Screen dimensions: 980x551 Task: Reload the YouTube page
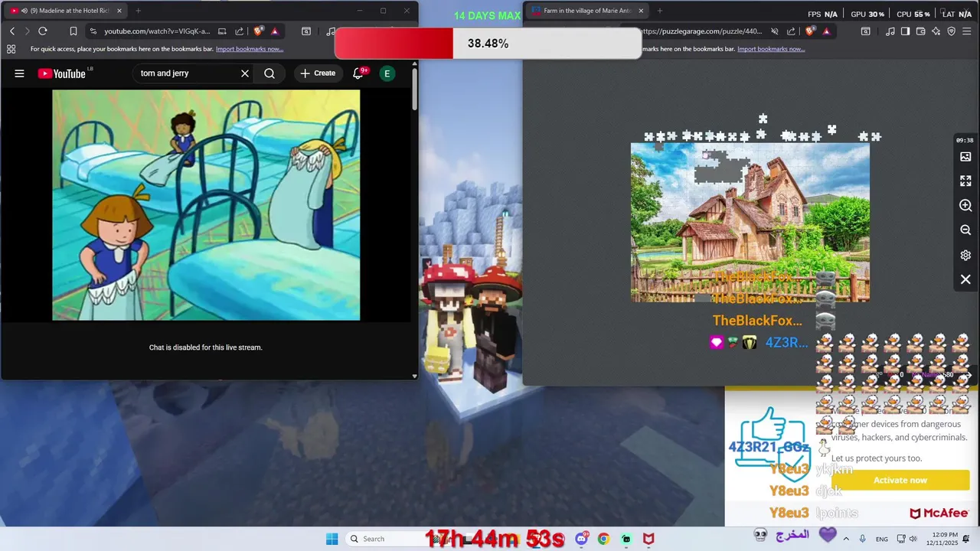point(43,31)
